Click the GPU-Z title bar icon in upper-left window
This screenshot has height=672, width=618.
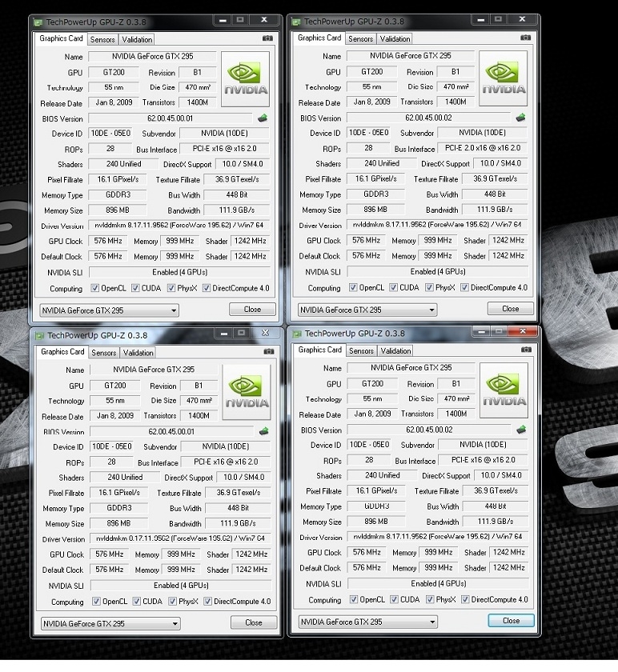(38, 22)
